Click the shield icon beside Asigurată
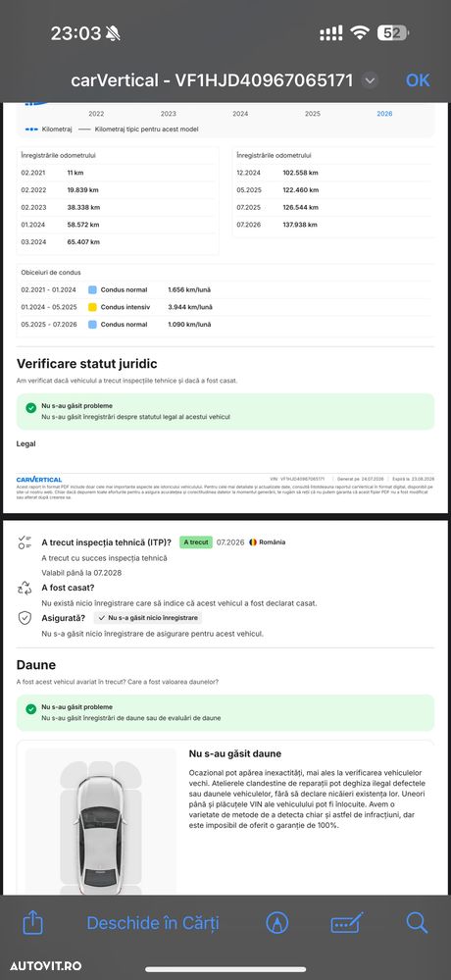 click(25, 617)
